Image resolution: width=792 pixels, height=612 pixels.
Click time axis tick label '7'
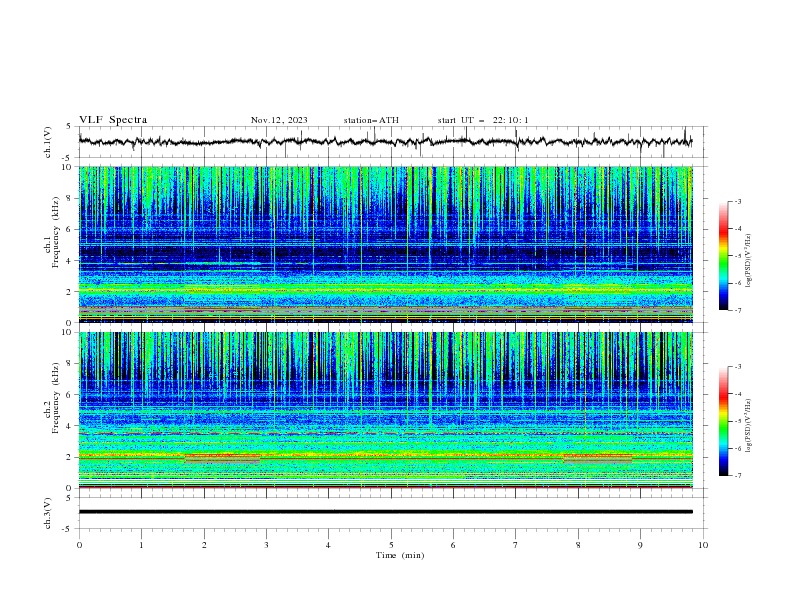(x=516, y=545)
